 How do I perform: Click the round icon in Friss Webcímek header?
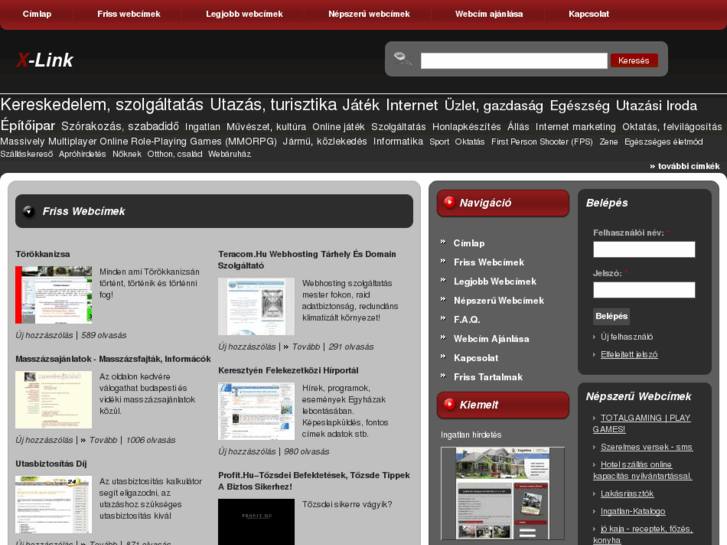[x=29, y=211]
